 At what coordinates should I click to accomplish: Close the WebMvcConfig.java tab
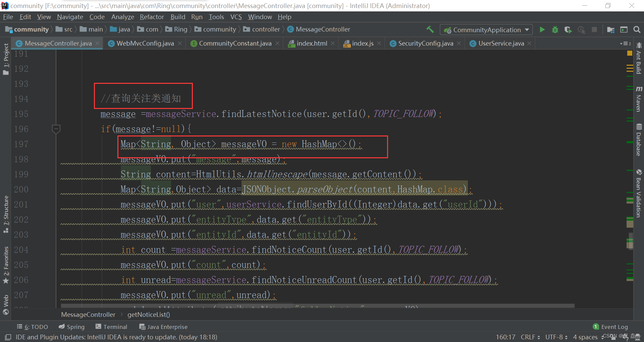coord(180,43)
